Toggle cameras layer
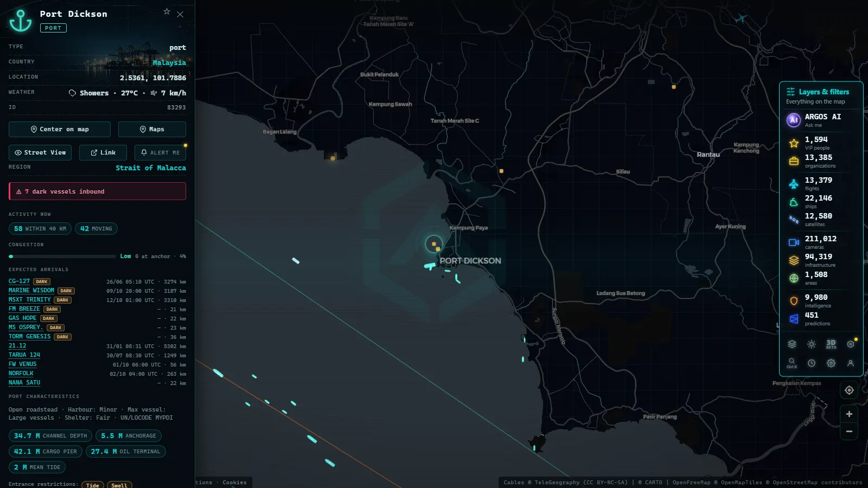868x488 pixels. coord(794,242)
